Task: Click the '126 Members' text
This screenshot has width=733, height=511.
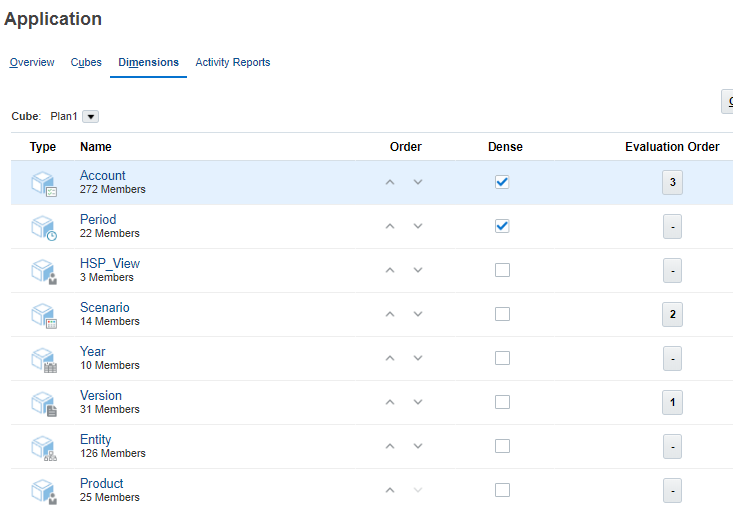Action: [113, 453]
